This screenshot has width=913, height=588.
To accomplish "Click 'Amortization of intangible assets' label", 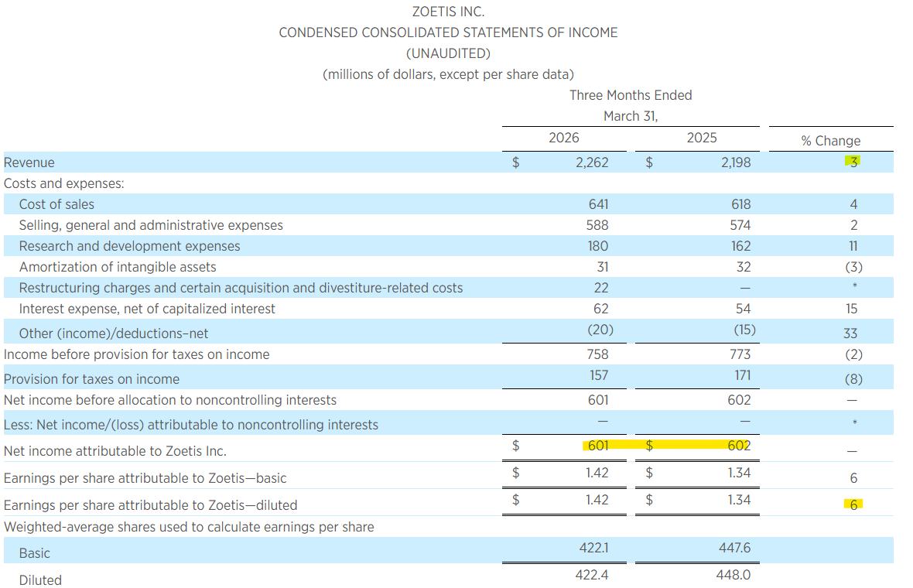I will (118, 267).
